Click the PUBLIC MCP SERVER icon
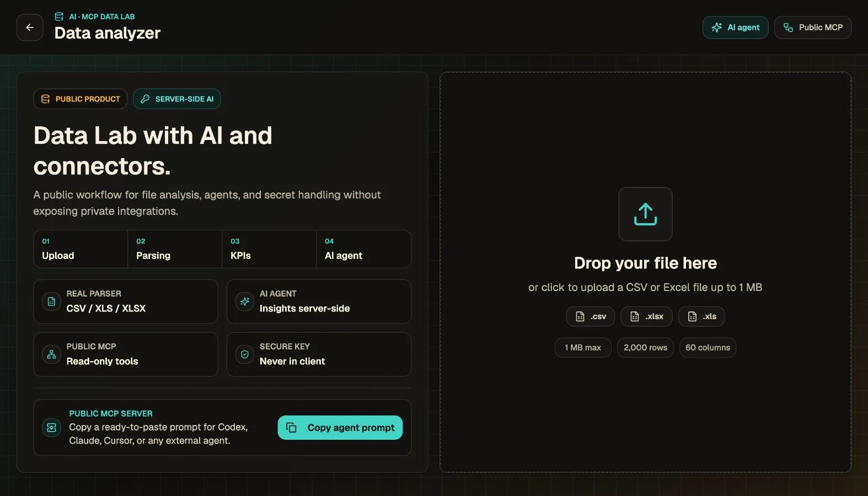This screenshot has width=868, height=496. tap(51, 428)
